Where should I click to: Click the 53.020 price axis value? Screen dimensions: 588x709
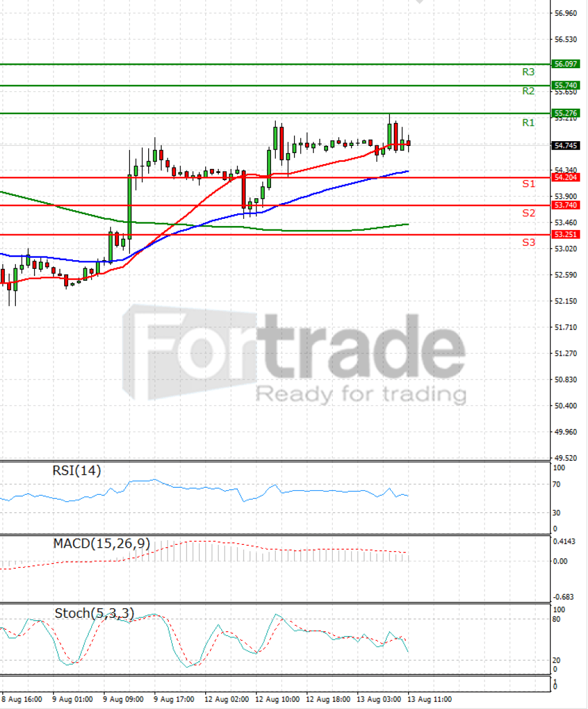pyautogui.click(x=566, y=249)
